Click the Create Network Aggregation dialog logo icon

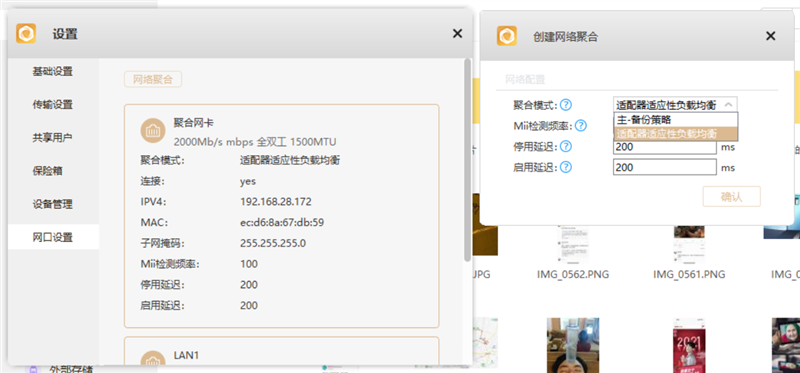tap(507, 36)
